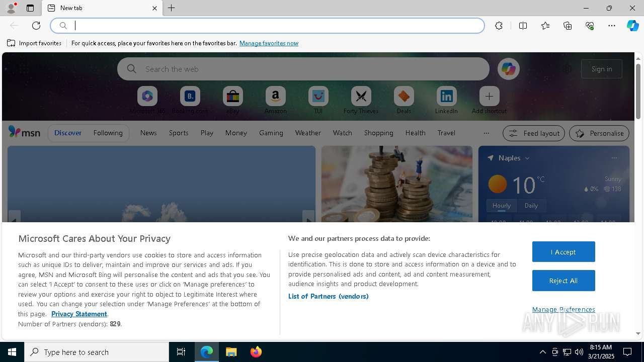
Task: Open the Play menu item
Action: 207,133
